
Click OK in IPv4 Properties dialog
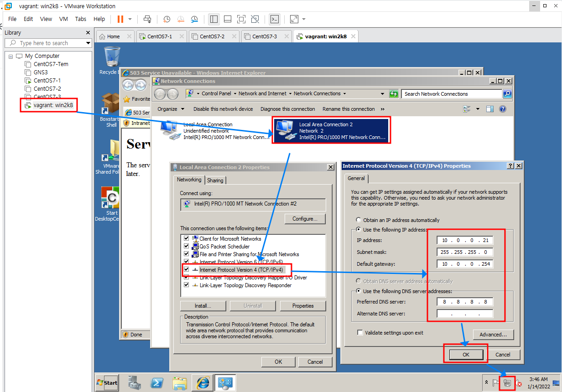tap(466, 354)
